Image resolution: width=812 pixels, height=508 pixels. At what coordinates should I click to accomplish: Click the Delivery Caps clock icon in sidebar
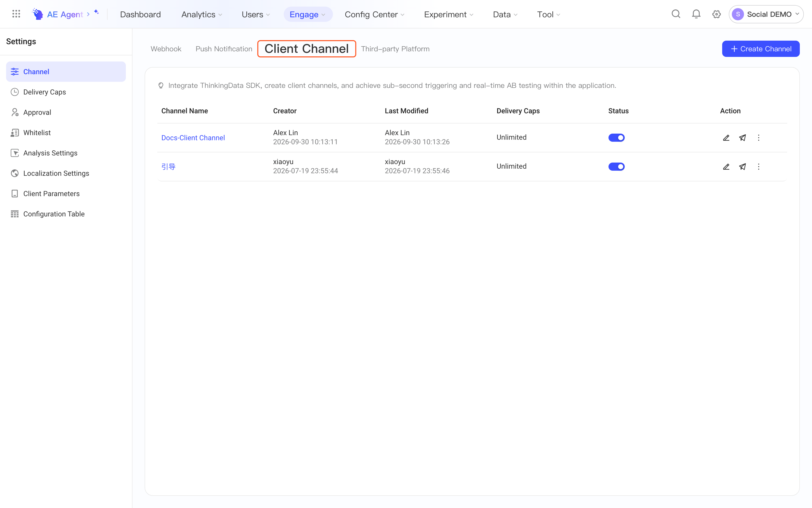pos(15,92)
